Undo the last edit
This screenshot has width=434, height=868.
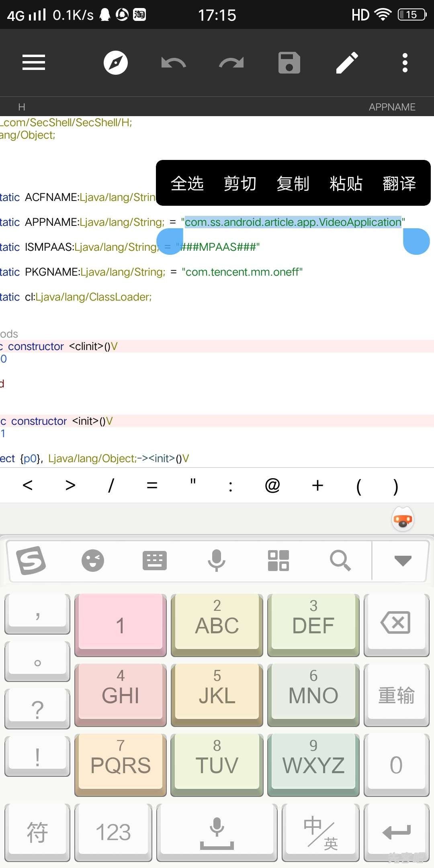click(173, 63)
